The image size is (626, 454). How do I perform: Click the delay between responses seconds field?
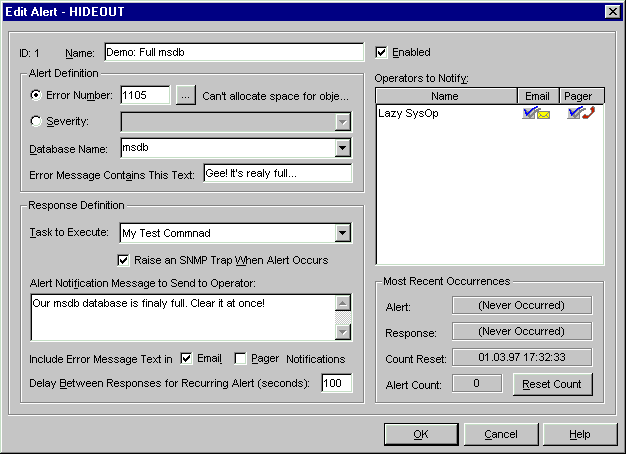coord(337,384)
